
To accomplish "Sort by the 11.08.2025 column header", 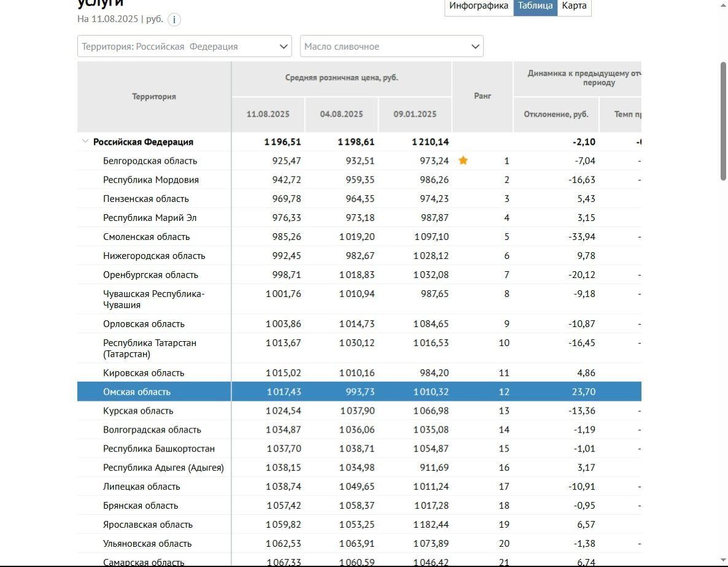I will [268, 115].
